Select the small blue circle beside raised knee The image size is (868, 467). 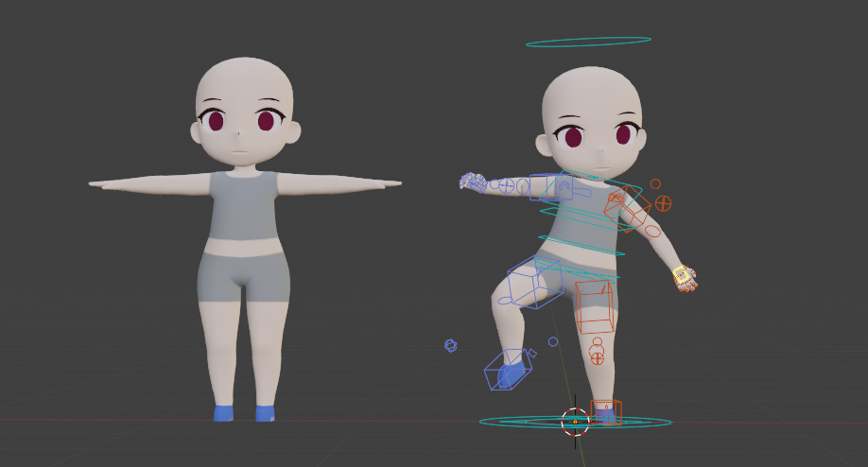click(x=553, y=342)
